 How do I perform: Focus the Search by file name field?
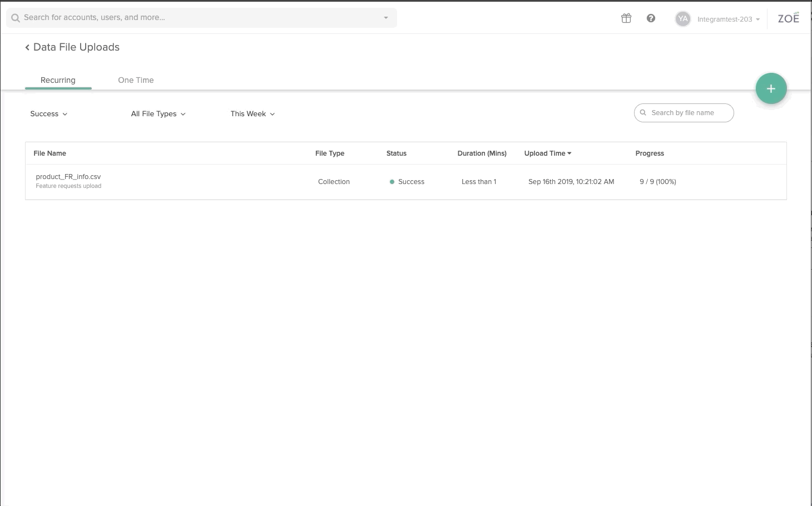coord(684,113)
